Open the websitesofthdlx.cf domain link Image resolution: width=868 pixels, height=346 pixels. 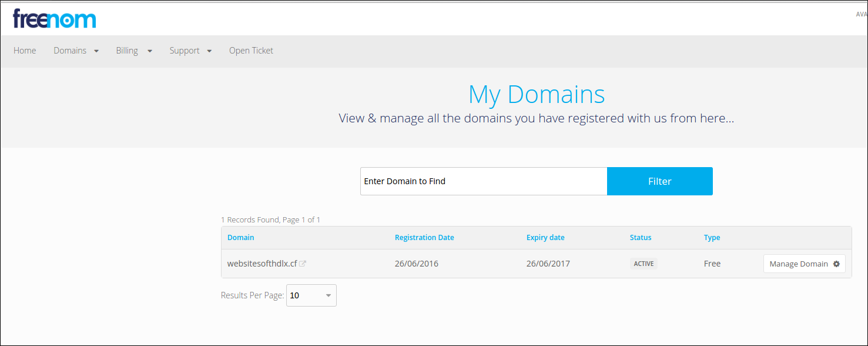point(262,264)
